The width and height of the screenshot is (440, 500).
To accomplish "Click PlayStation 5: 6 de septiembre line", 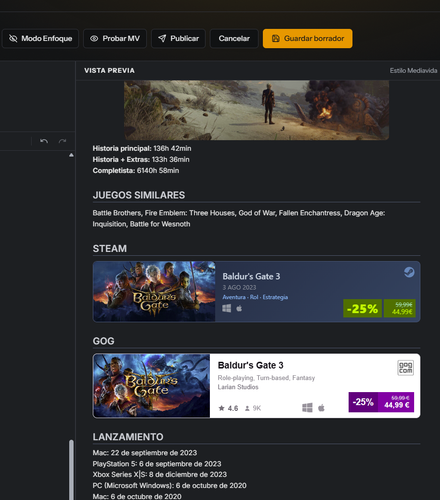I will pyautogui.click(x=157, y=464).
